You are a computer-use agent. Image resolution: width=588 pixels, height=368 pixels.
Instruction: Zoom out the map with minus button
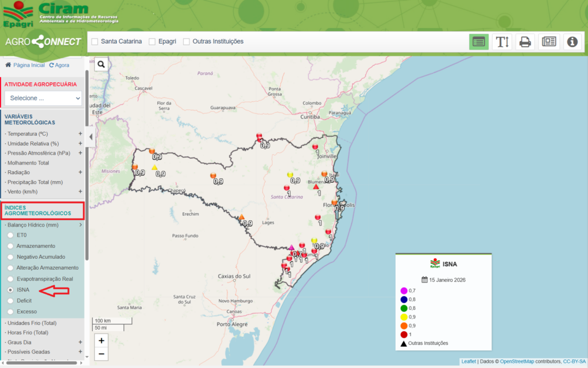[102, 354]
